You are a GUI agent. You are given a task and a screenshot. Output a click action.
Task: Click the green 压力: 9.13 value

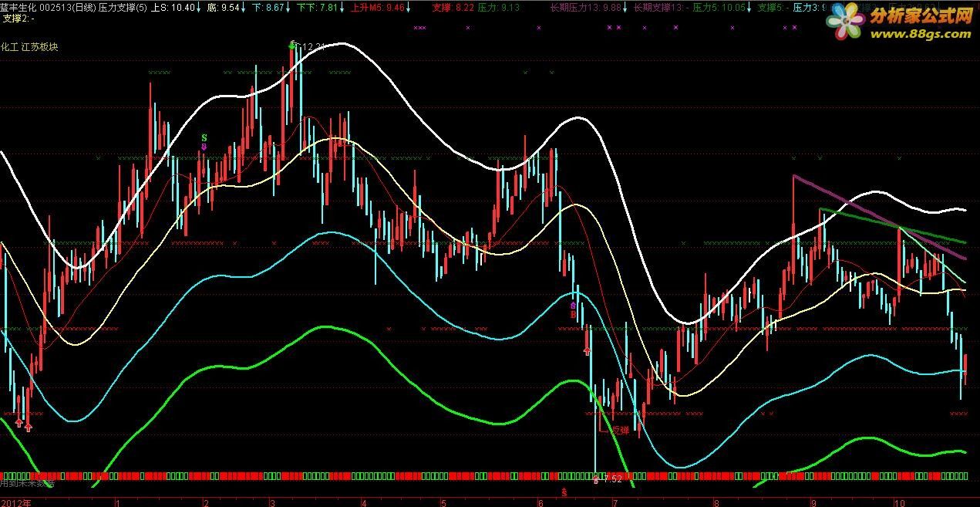(x=498, y=7)
